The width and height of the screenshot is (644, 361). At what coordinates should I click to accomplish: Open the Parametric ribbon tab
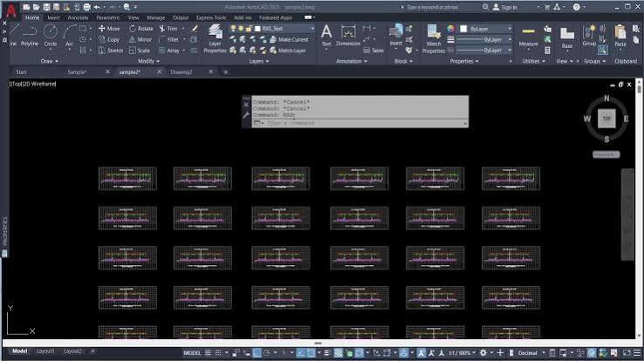pyautogui.click(x=108, y=17)
